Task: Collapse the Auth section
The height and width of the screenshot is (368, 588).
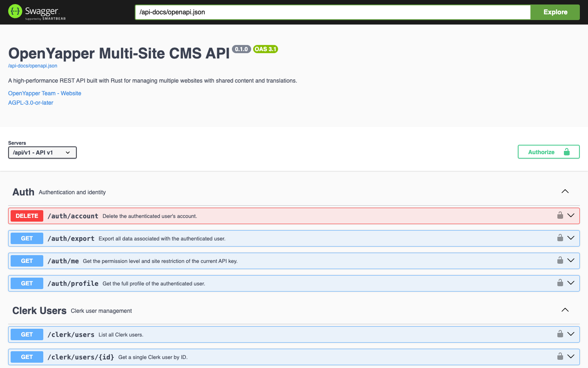Action: coord(565,191)
